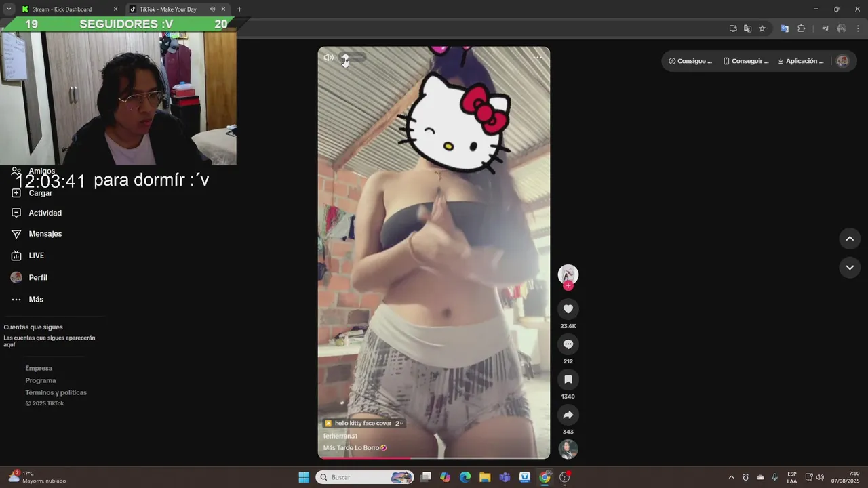
Task: Open Google Translate extension icon
Action: [785, 28]
